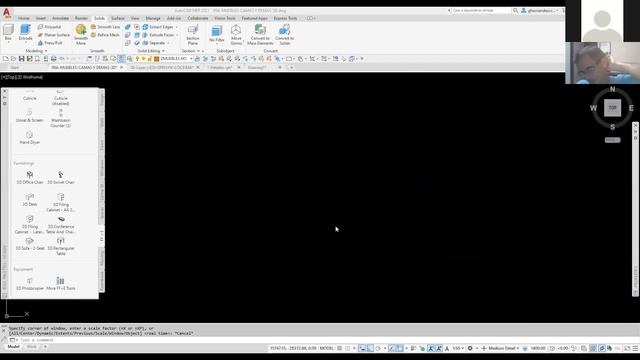640x360 pixels.
Task: Switch to the Collaborate ribbon tab
Action: 198,18
